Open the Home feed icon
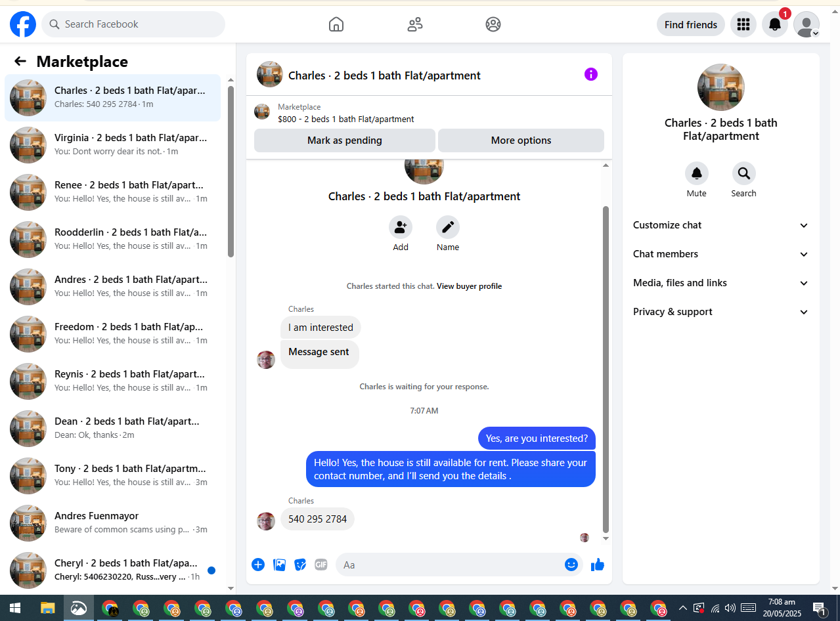The width and height of the screenshot is (840, 621). tap(336, 24)
